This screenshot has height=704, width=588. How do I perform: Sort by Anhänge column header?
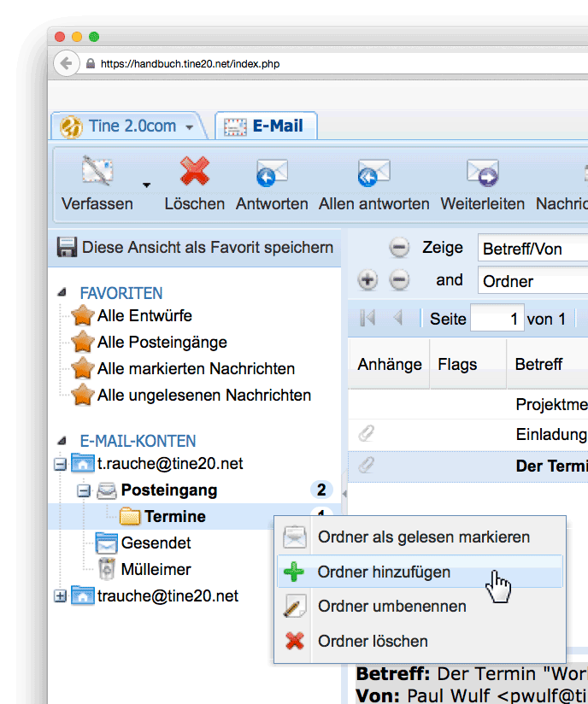tap(389, 364)
